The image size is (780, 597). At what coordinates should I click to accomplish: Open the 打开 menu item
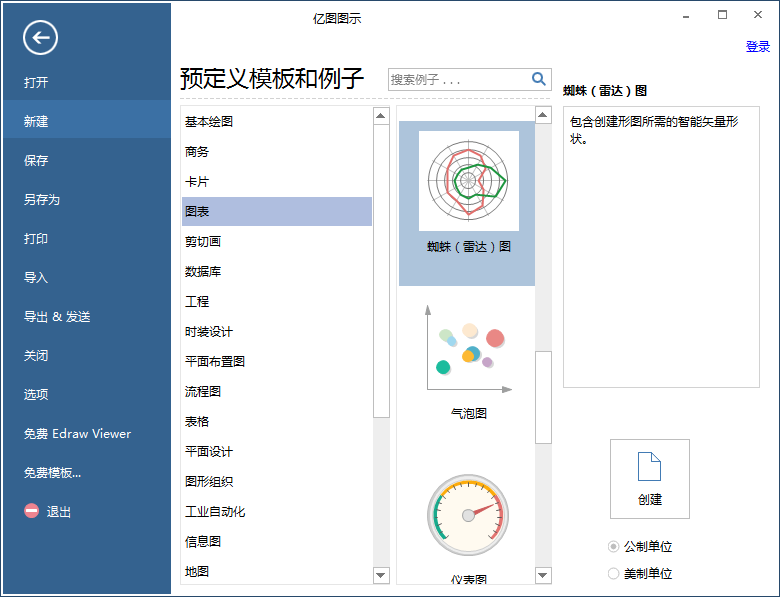(36, 82)
